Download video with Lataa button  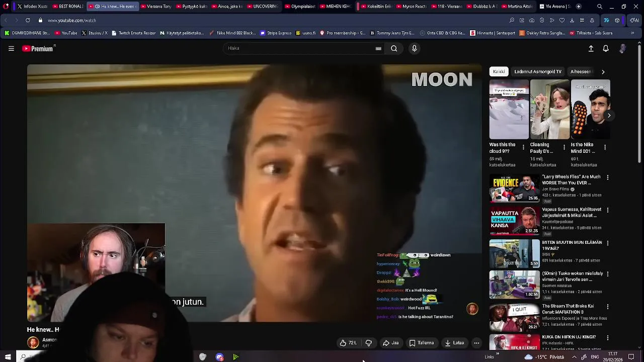454,343
